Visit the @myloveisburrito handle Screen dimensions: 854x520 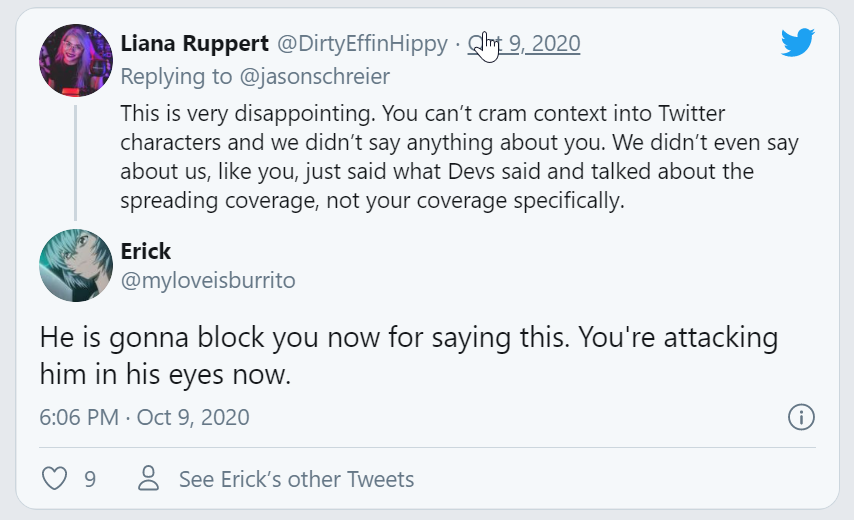point(208,280)
